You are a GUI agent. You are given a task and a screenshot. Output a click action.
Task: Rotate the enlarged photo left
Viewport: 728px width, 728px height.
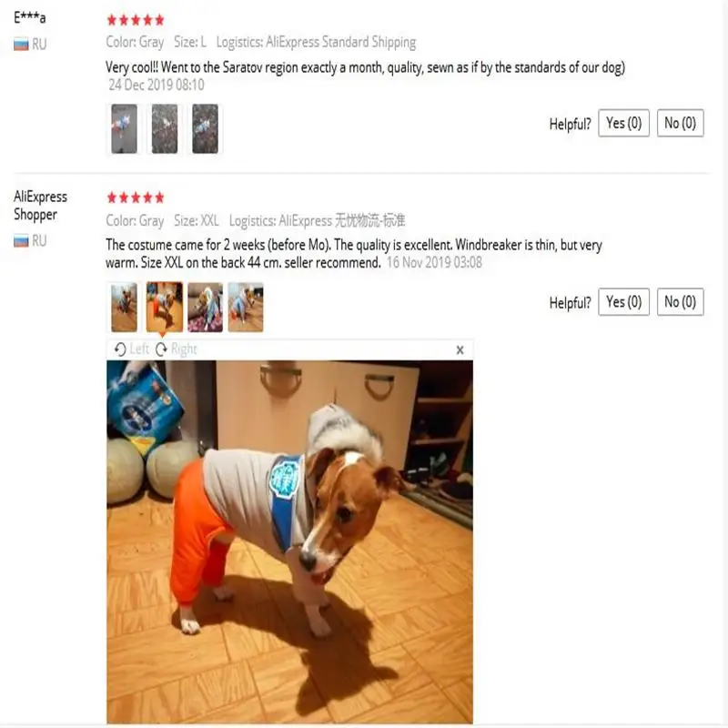(x=132, y=349)
